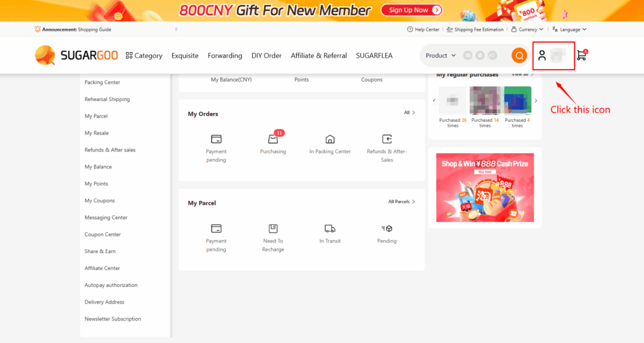The image size is (644, 343).
Task: Open Shipping Fee Estimation
Action: pyautogui.click(x=475, y=30)
